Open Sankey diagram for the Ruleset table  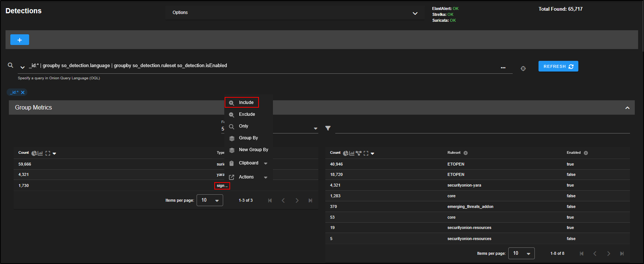point(359,153)
